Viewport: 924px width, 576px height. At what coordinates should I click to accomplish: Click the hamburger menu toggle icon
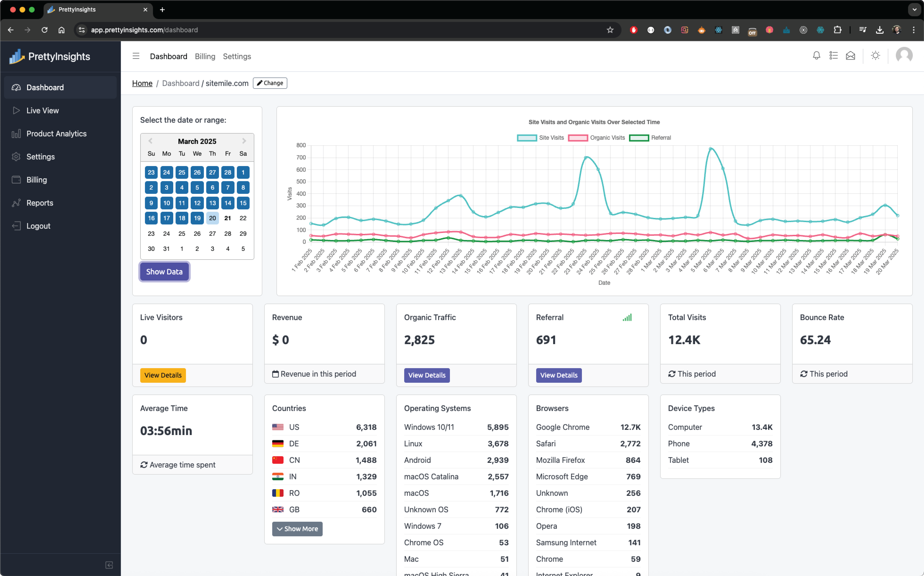pyautogui.click(x=135, y=56)
